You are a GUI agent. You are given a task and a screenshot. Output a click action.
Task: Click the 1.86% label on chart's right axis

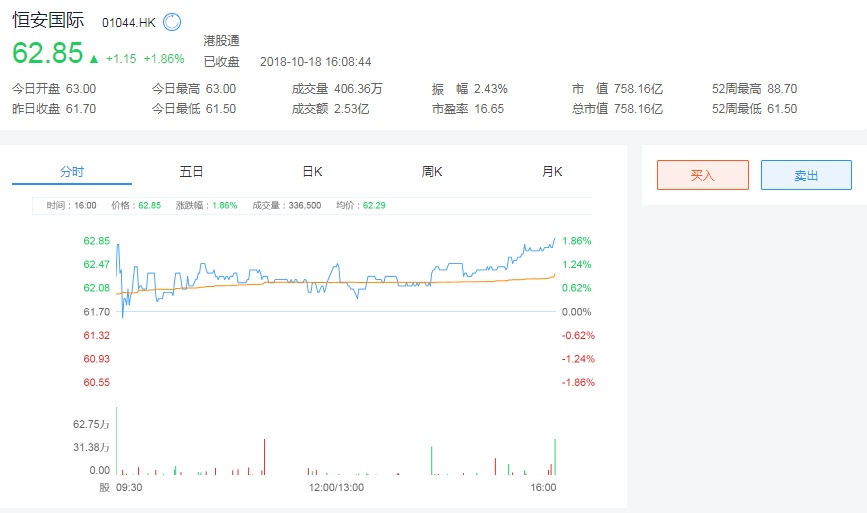click(577, 241)
